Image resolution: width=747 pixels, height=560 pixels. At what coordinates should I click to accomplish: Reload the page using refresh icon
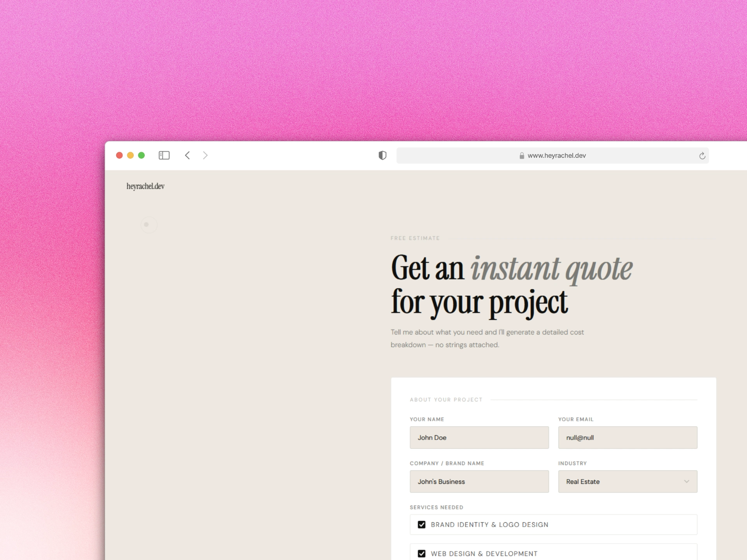point(702,156)
